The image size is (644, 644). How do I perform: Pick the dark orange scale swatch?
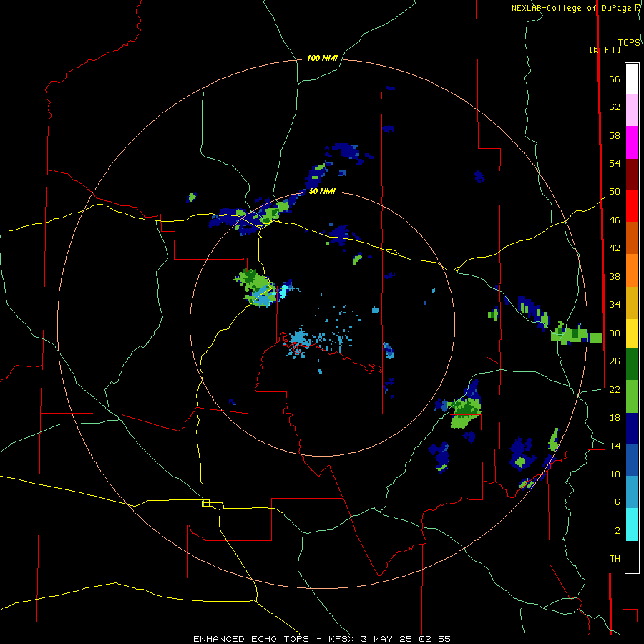tap(632, 238)
